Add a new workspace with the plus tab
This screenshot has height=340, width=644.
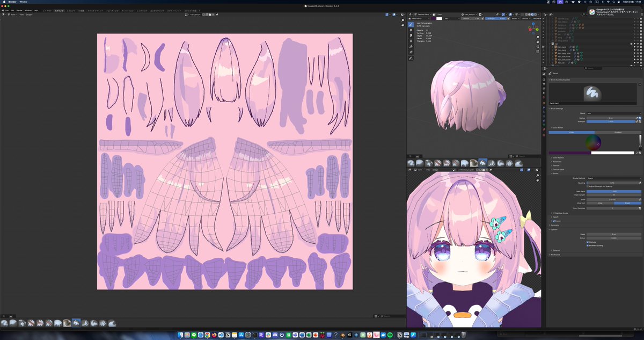click(200, 11)
